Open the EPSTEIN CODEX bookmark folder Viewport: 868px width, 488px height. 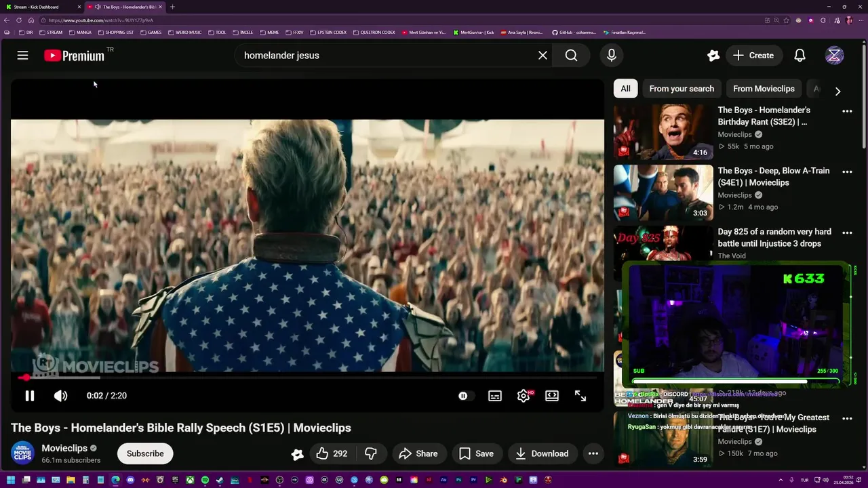[328, 32]
